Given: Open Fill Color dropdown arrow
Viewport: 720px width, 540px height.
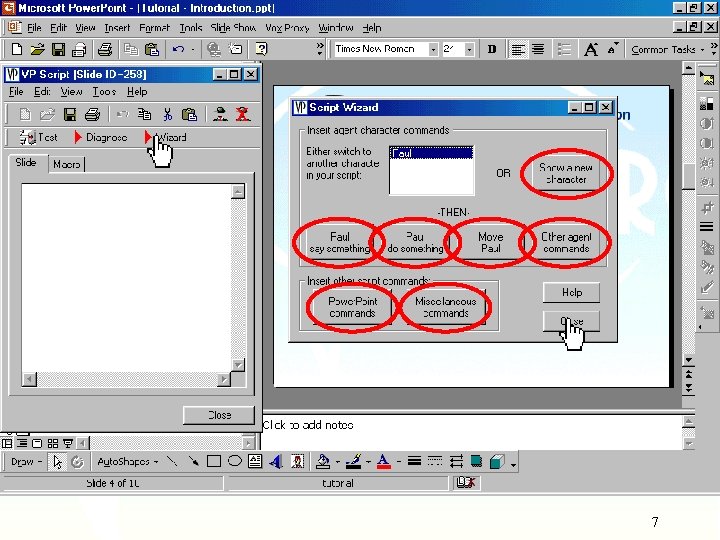Looking at the screenshot, I should point(338,462).
